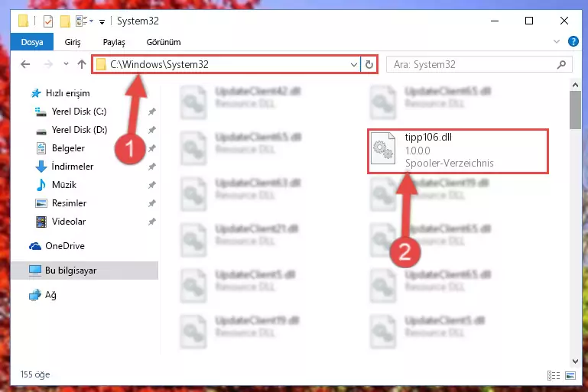Open Yerel Disk (C:) in the navigation pane
Screen dimensions: 588x392
(x=79, y=112)
